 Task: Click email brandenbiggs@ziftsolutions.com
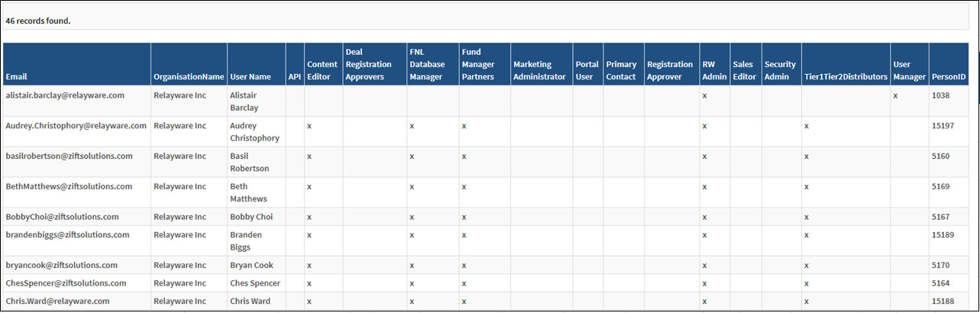67,235
